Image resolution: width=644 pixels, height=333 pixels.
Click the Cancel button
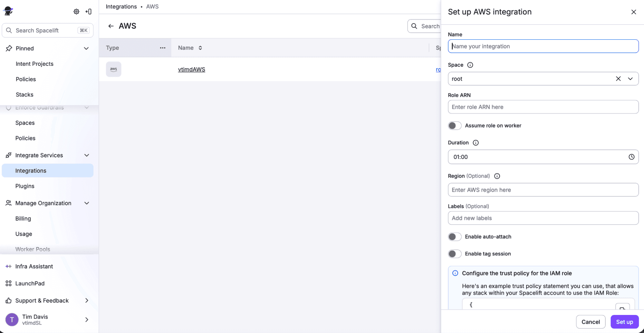(591, 322)
